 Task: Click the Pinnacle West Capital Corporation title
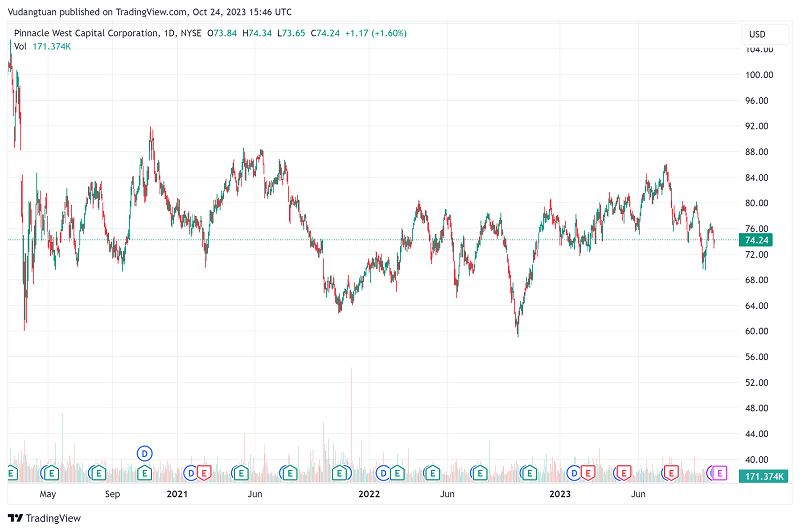click(x=85, y=33)
